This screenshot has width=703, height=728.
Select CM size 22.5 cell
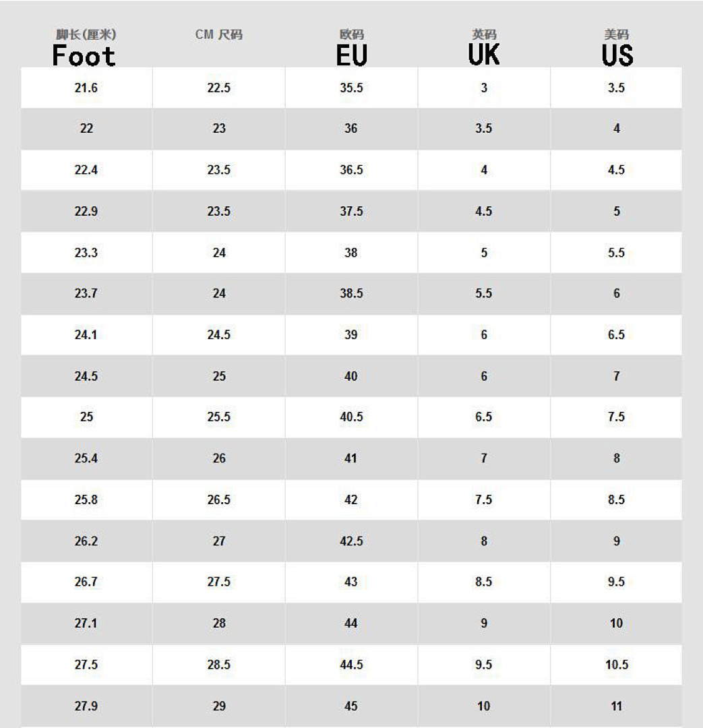[218, 88]
